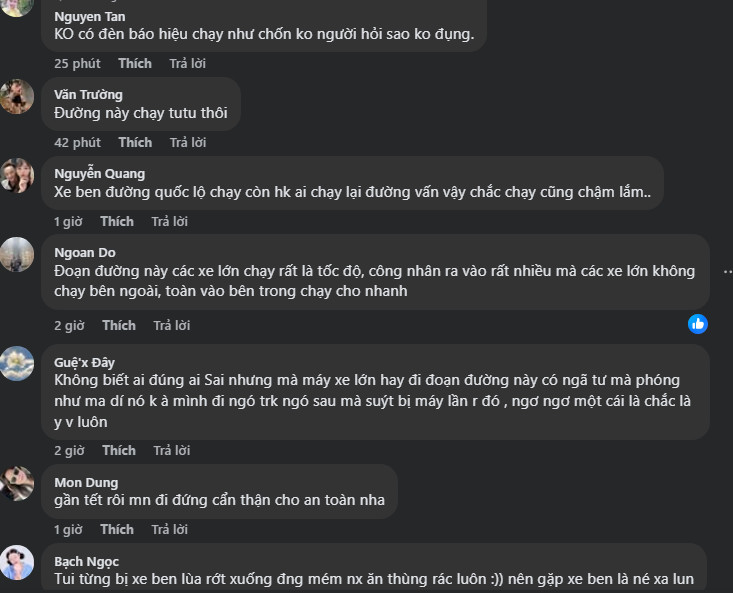Screen dimensions: 733x593
Task: Reply to Mon Dung's comment
Action: [x=169, y=529]
